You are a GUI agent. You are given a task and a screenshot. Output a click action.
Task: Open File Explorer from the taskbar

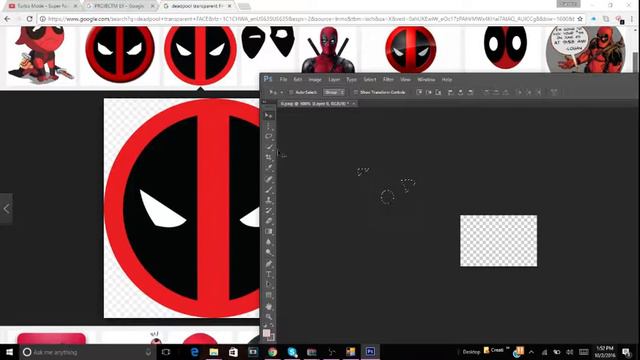click(214, 352)
